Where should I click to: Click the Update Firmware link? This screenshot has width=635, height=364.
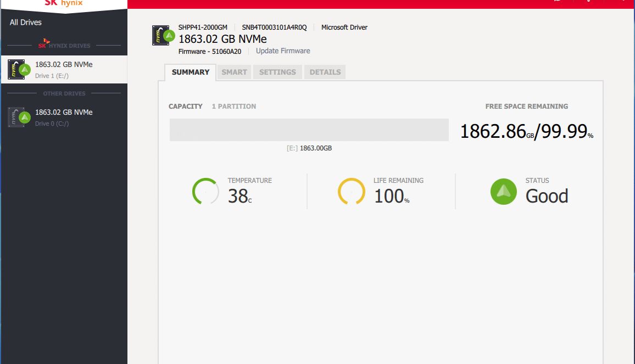pos(283,51)
